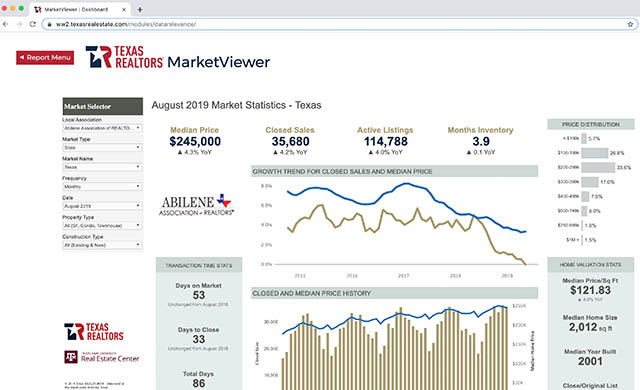Click the 2017 label on growth trend axis
The height and width of the screenshot is (390, 640).
click(x=404, y=276)
